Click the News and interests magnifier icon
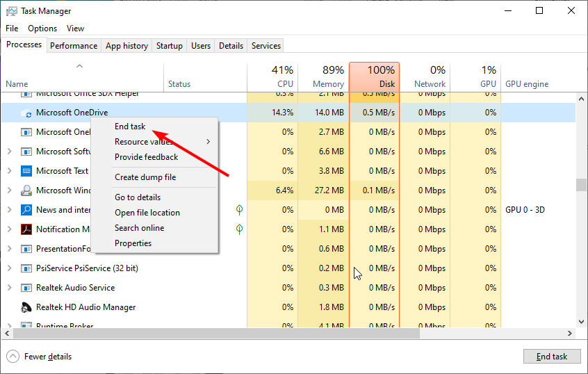 click(26, 210)
